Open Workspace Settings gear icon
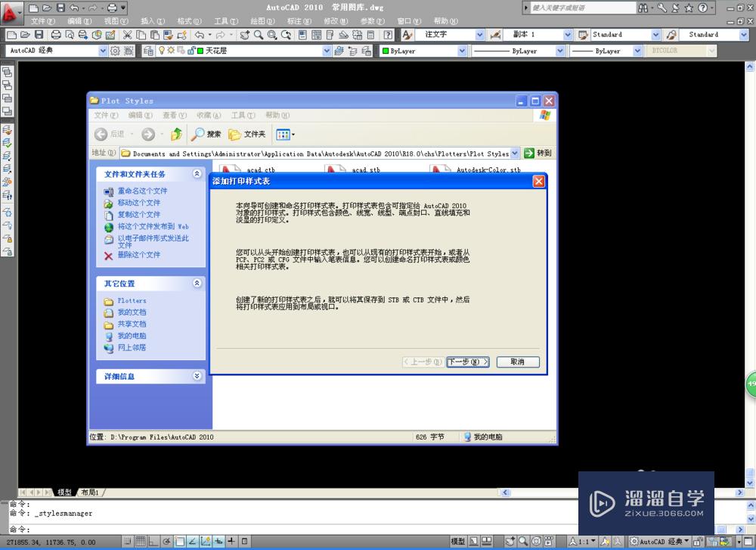756x550 pixels. point(115,51)
